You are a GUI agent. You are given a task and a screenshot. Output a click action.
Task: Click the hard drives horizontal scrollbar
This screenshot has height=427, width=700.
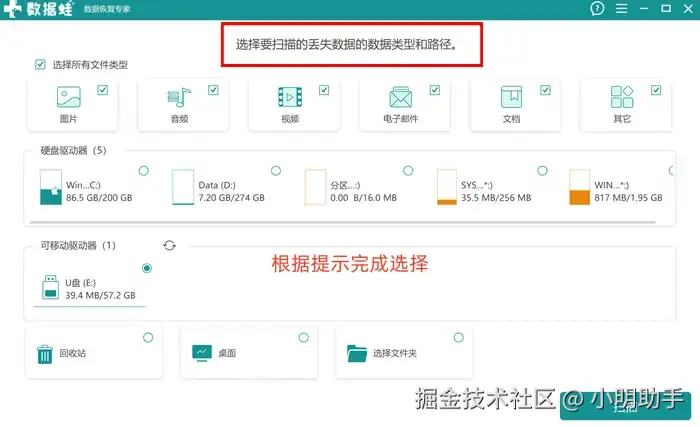click(x=342, y=222)
